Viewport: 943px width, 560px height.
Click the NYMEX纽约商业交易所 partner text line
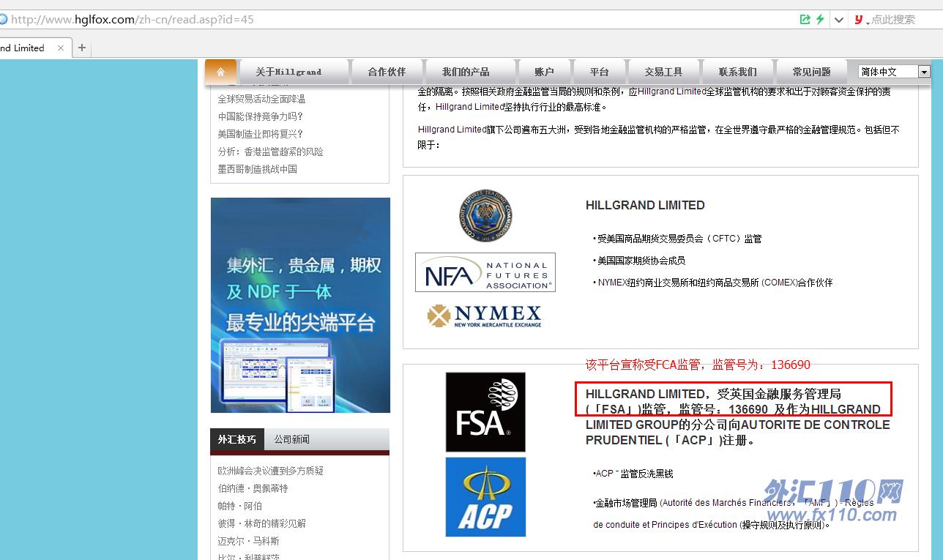(x=715, y=283)
